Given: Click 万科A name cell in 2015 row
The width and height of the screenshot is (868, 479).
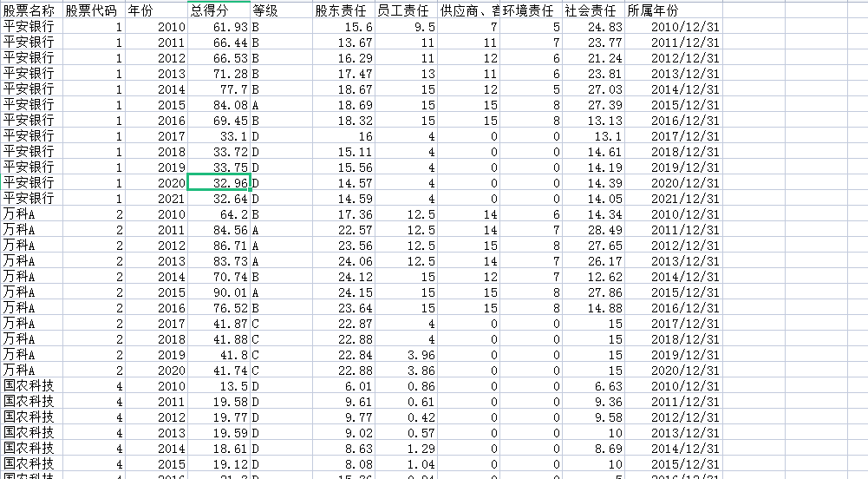Looking at the screenshot, I should pos(31,292).
